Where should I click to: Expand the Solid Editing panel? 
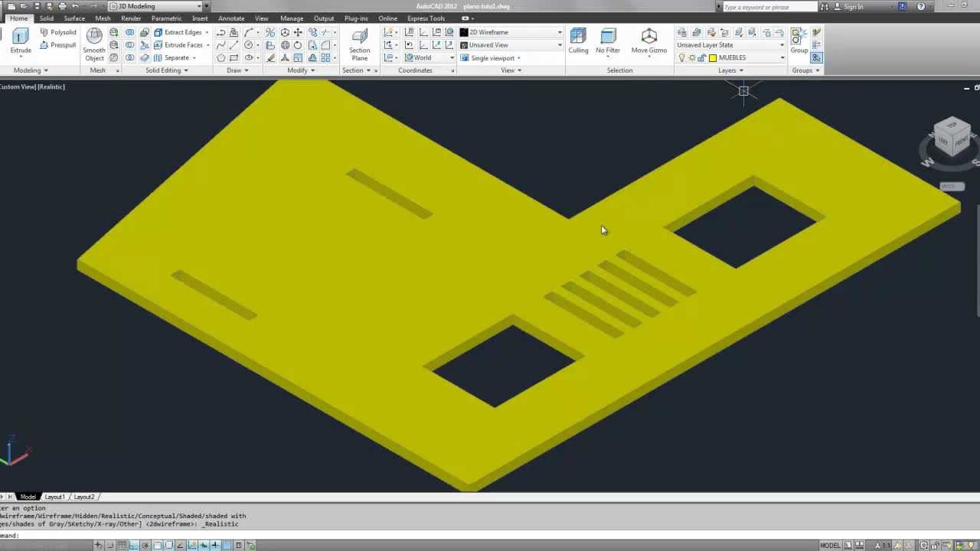point(166,70)
